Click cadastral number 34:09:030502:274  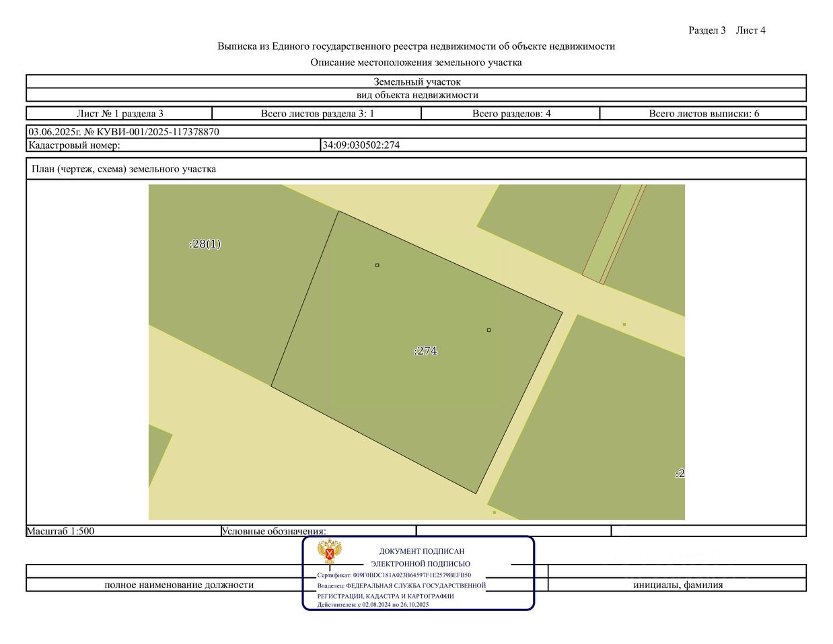[361, 145]
